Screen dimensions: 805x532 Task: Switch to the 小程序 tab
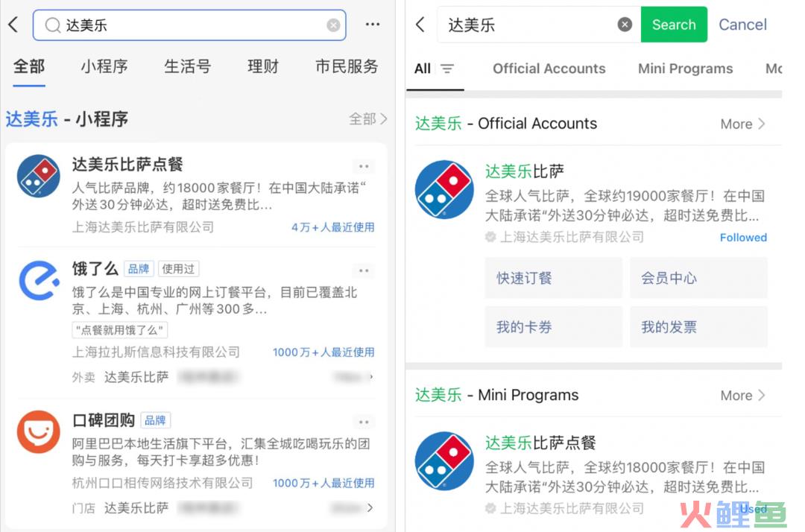pyautogui.click(x=104, y=66)
